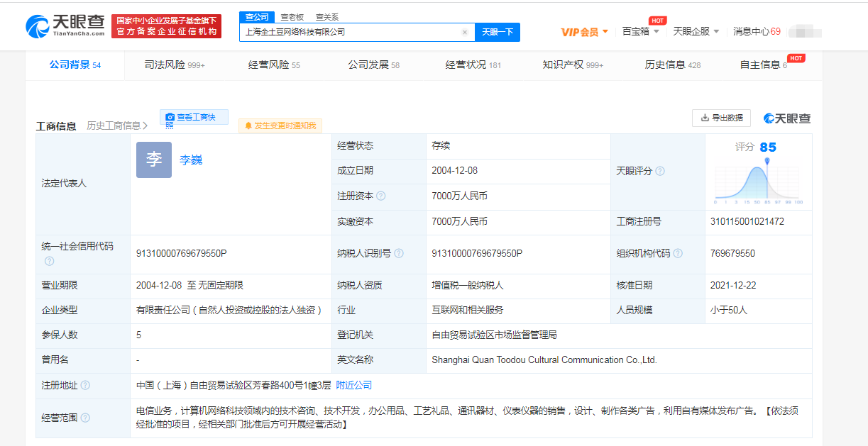Click the 李 legal representative avatar
Screen dimensions: 868x446
pyautogui.click(x=154, y=160)
